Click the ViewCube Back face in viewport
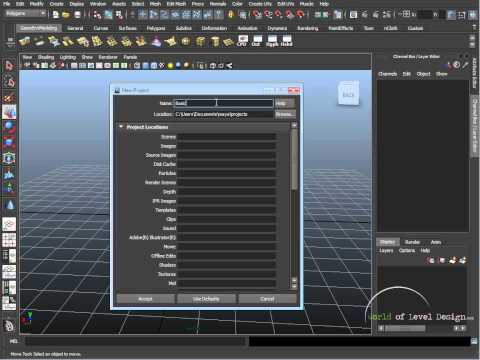 point(349,95)
